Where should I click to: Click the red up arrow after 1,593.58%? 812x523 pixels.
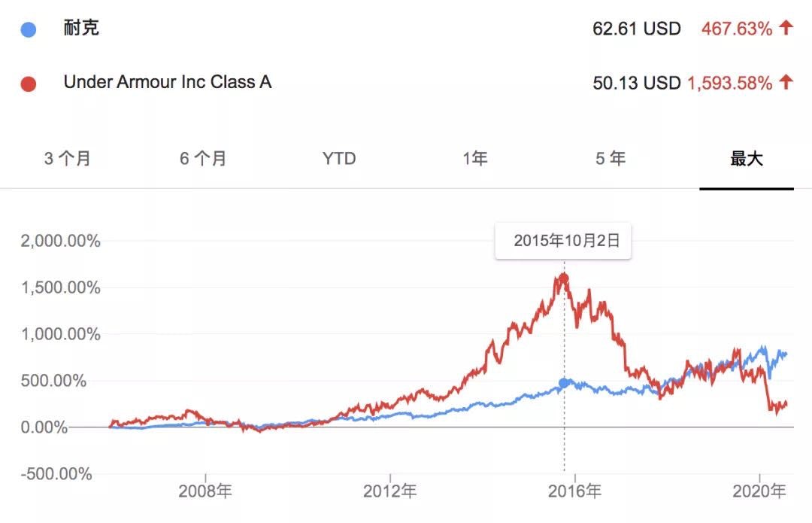pyautogui.click(x=786, y=82)
